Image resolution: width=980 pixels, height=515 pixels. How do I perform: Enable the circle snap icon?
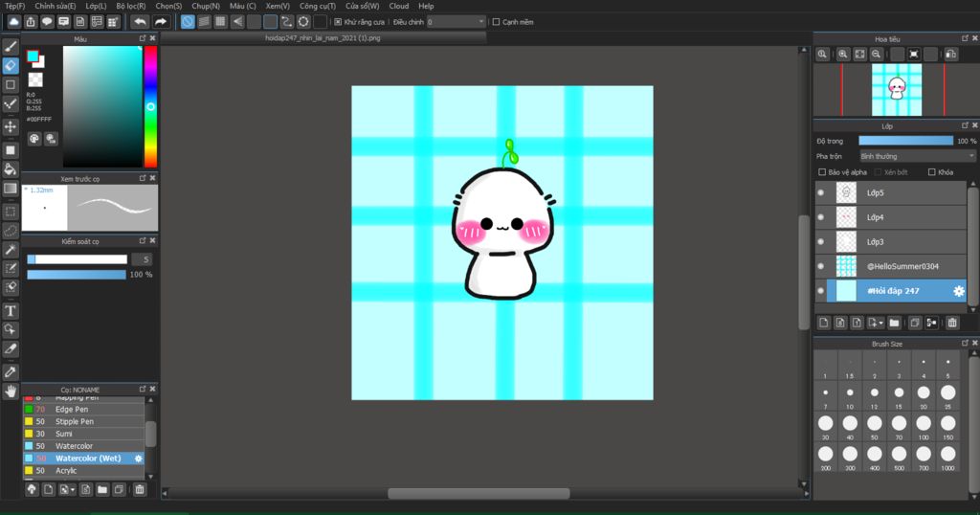303,22
